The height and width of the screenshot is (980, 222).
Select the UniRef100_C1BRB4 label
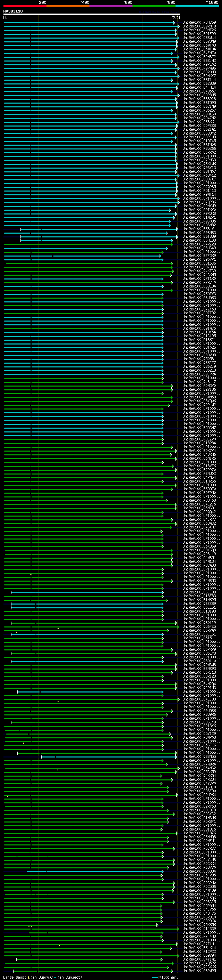(x=199, y=443)
